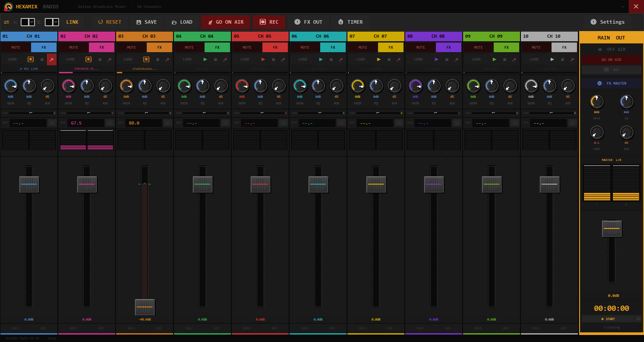Click the toolbar SAVE button
Image resolution: width=644 pixels, height=342 pixels.
146,22
